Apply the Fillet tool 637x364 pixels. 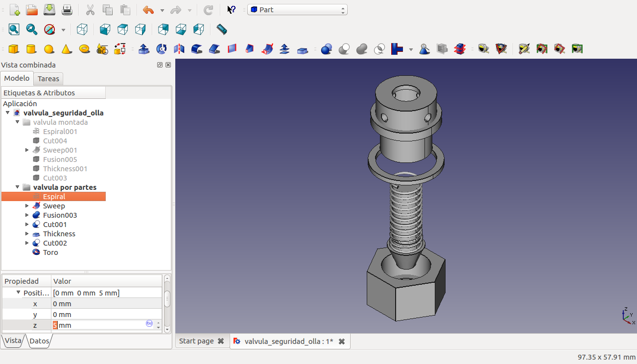click(x=197, y=49)
